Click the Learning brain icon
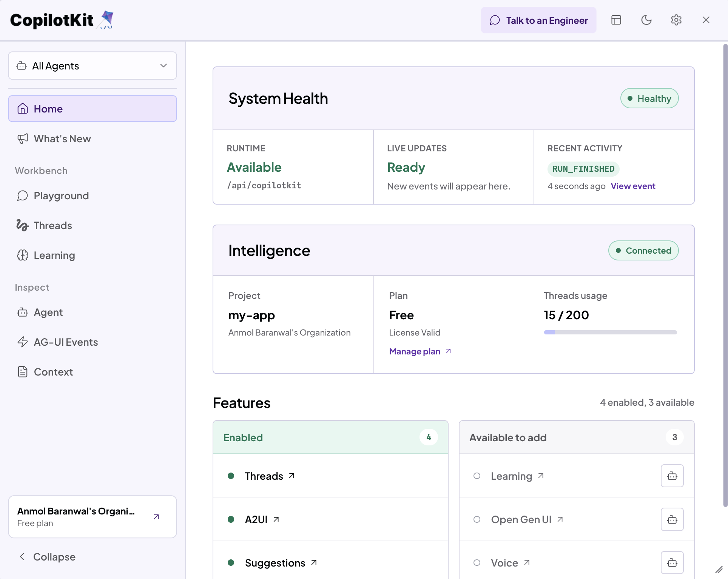This screenshot has height=579, width=728. [x=23, y=255]
